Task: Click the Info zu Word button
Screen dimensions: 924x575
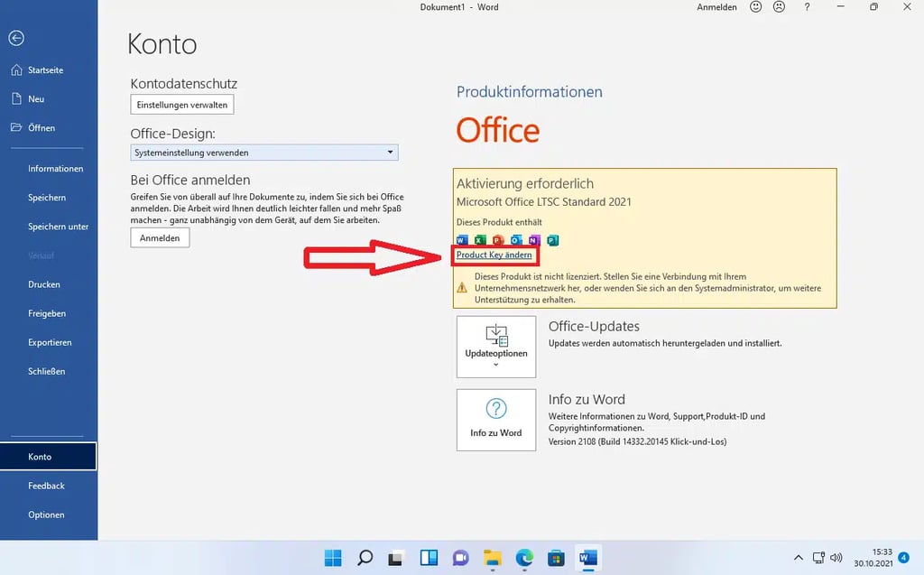Action: pyautogui.click(x=496, y=420)
